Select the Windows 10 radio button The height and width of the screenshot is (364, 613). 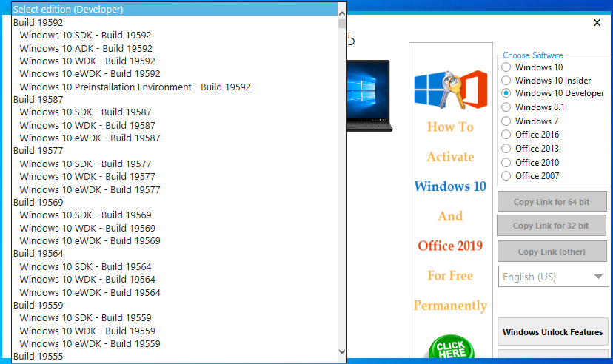point(506,67)
